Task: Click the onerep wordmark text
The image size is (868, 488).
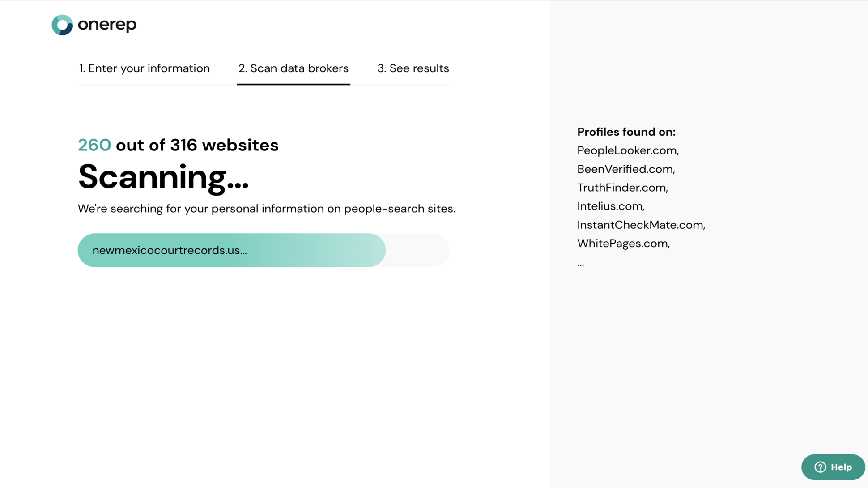Action: point(107,25)
